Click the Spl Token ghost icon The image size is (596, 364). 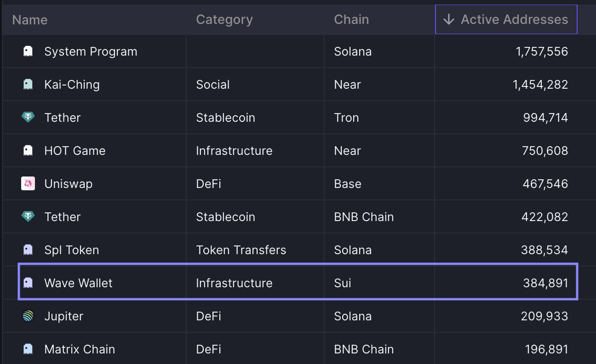coord(28,250)
